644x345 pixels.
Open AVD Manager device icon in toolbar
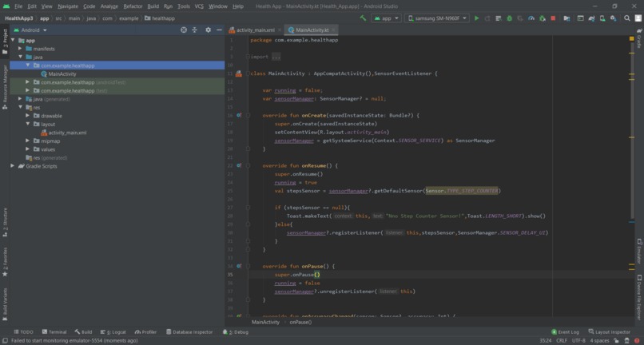tap(602, 18)
